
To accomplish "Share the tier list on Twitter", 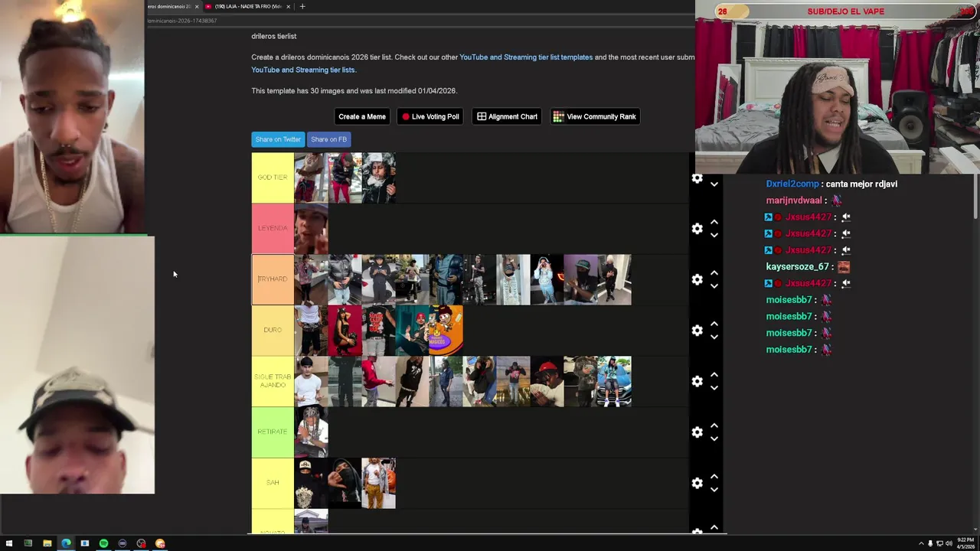I will (278, 139).
